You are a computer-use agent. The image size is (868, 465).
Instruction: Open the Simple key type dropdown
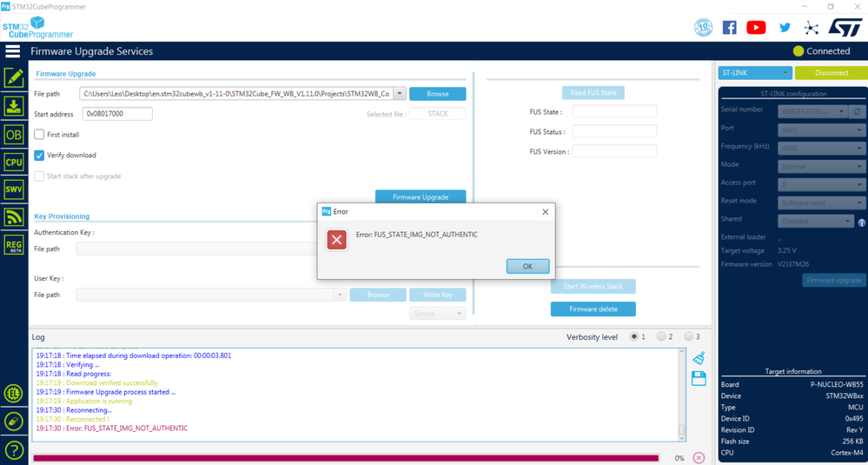[x=437, y=313]
